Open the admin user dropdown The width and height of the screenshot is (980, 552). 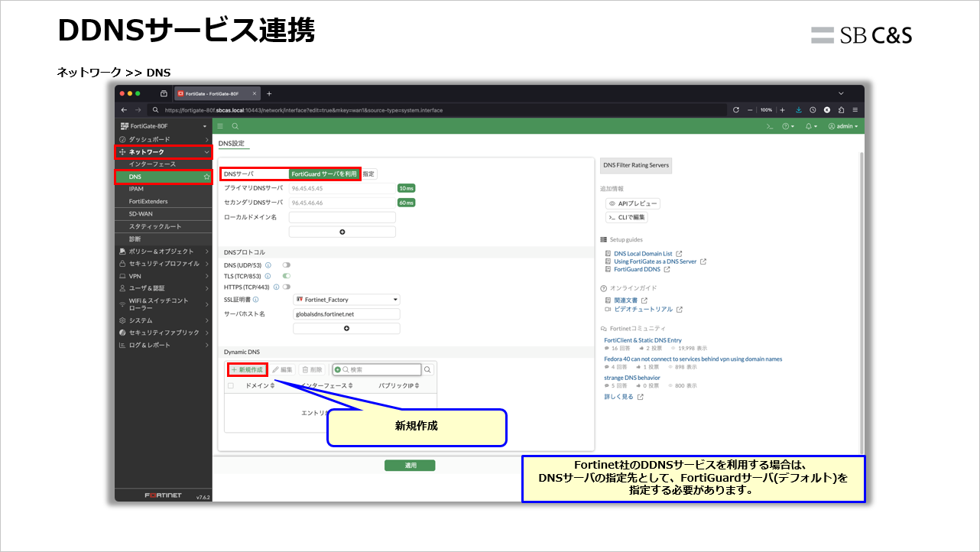843,126
